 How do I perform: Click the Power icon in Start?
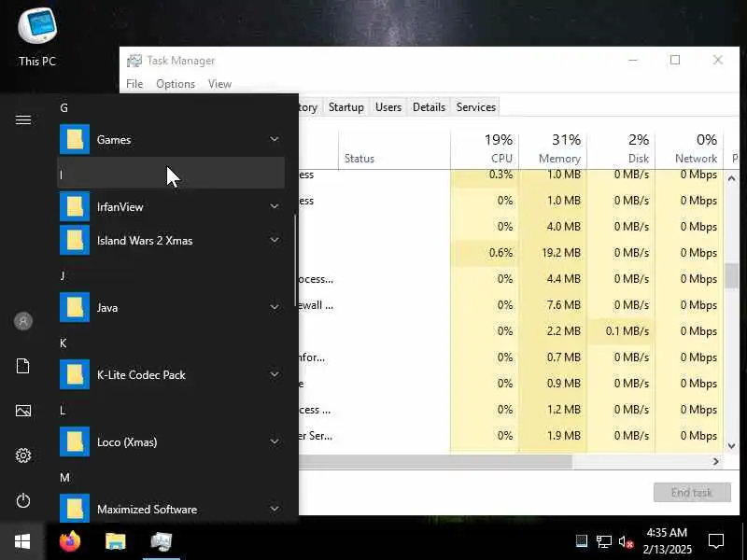(x=23, y=500)
